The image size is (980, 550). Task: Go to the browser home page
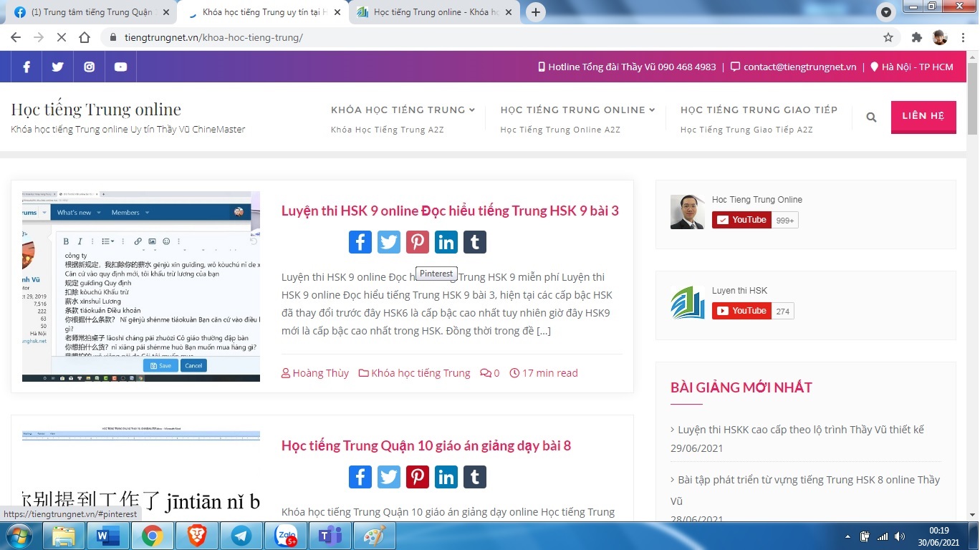85,37
